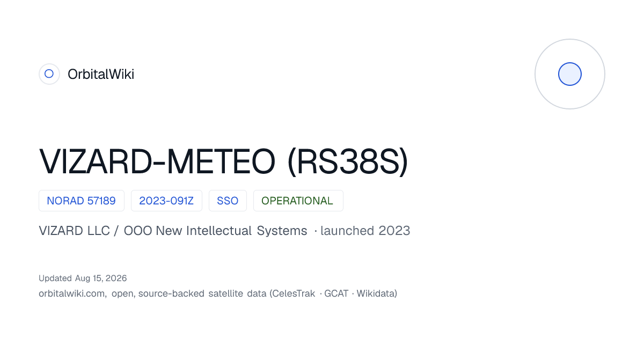Click the launched 2023 text
The height and width of the screenshot is (338, 644).
pos(365,231)
